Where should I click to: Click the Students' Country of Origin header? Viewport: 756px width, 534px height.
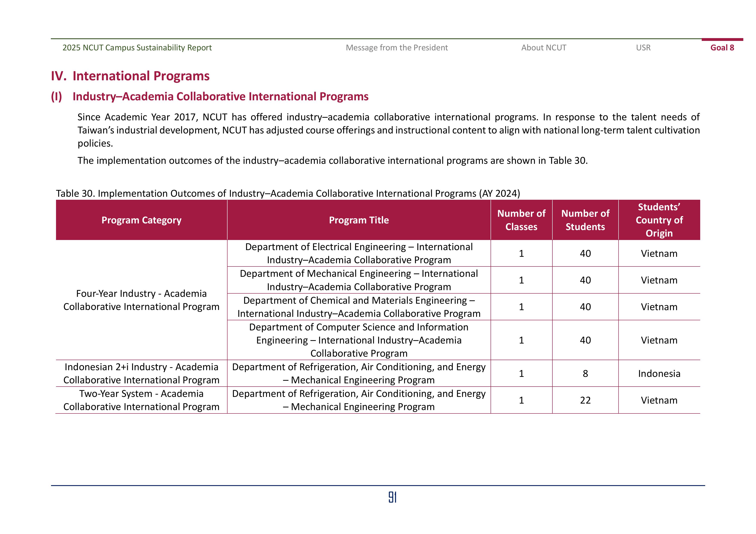(659, 220)
